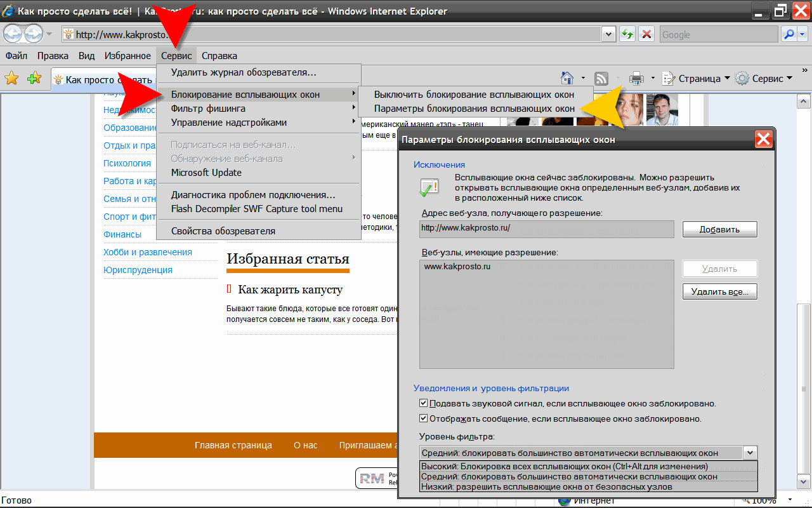Screen dimensions: 812x508
Task: Toggle sound signal when popup blocked checkbox
Action: [x=424, y=403]
